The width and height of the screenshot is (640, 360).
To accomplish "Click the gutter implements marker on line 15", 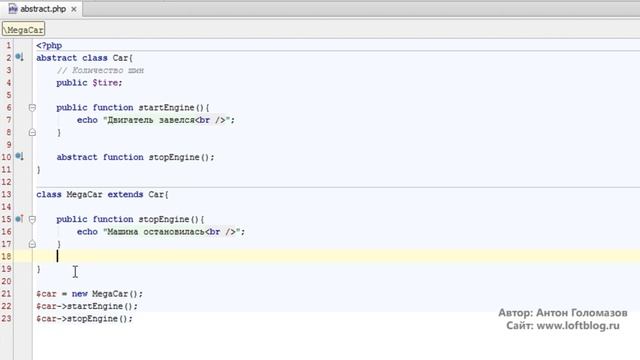I will [x=19, y=219].
